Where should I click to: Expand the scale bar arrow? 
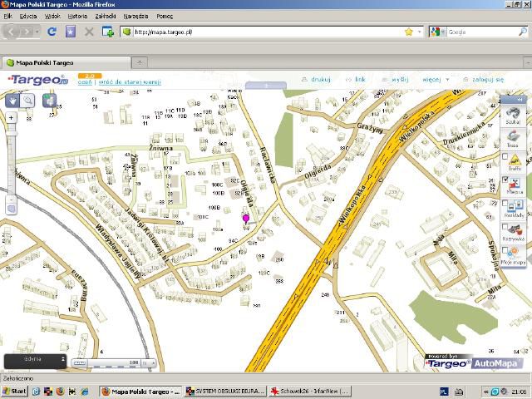click(x=153, y=363)
